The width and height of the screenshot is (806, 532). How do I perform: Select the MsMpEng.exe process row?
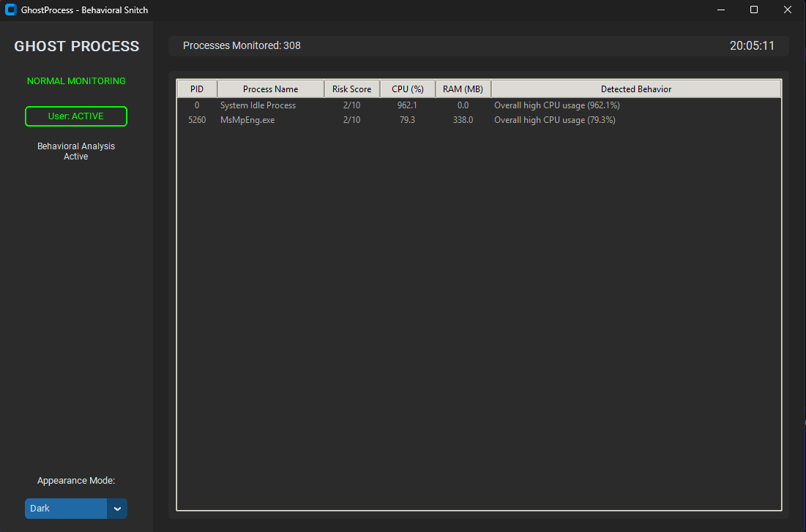click(x=247, y=120)
